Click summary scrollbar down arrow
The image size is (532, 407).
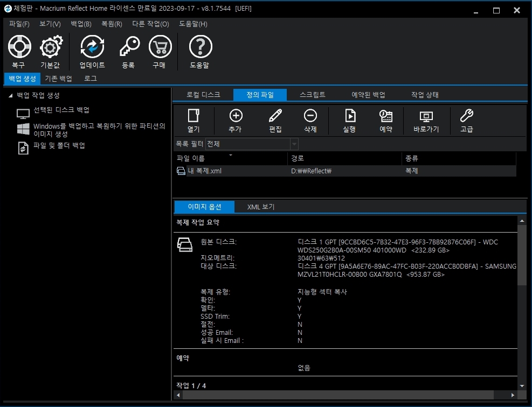(x=522, y=386)
